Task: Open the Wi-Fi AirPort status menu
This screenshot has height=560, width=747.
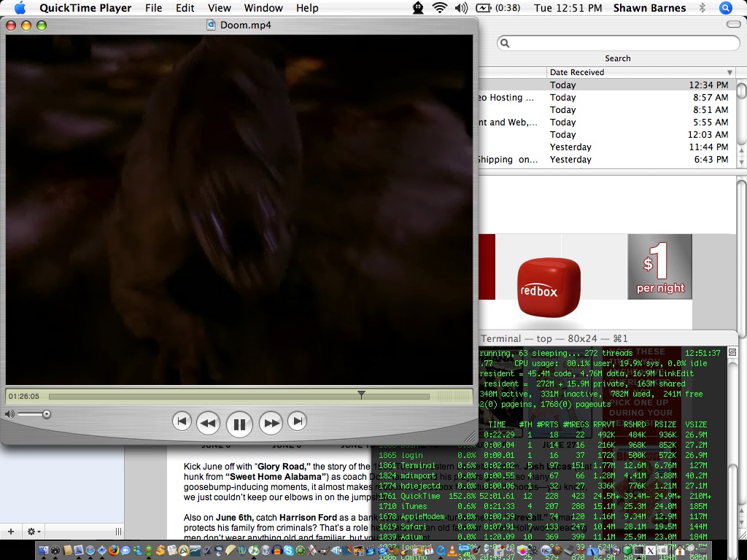Action: 440,7
